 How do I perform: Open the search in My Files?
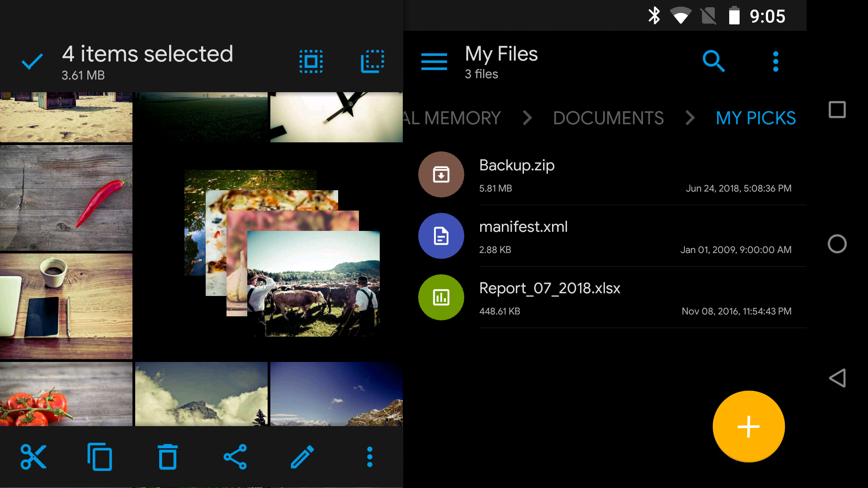click(713, 61)
